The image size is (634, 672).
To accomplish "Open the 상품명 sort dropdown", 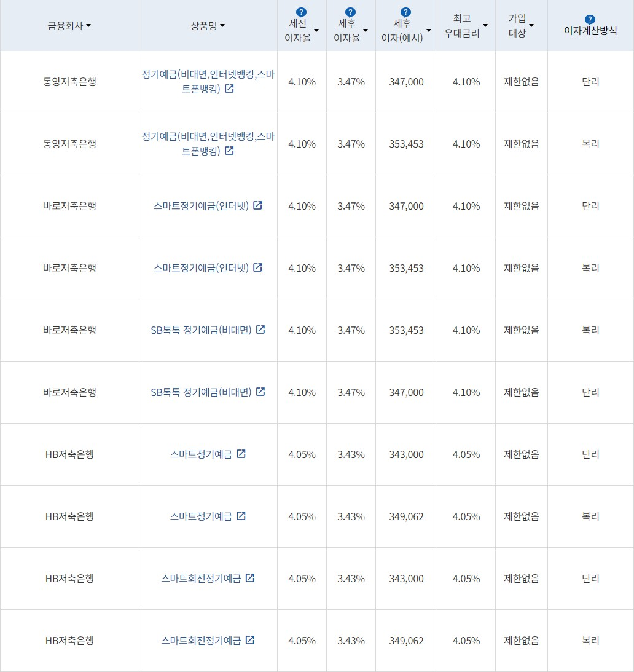I will coord(222,25).
